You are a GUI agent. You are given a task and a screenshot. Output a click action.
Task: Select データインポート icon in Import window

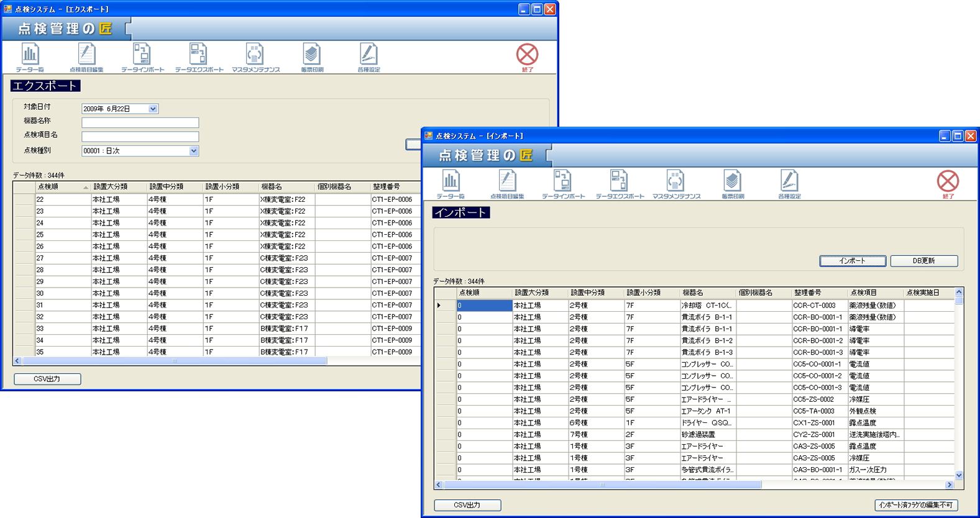click(563, 184)
